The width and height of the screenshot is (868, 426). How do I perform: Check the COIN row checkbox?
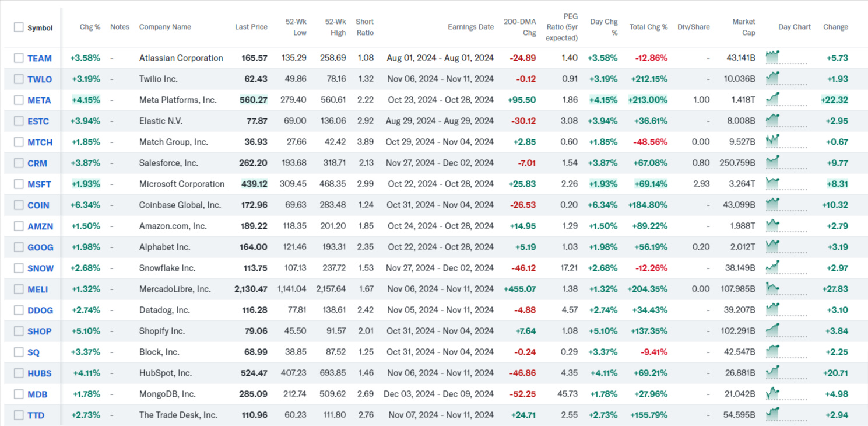(x=19, y=205)
